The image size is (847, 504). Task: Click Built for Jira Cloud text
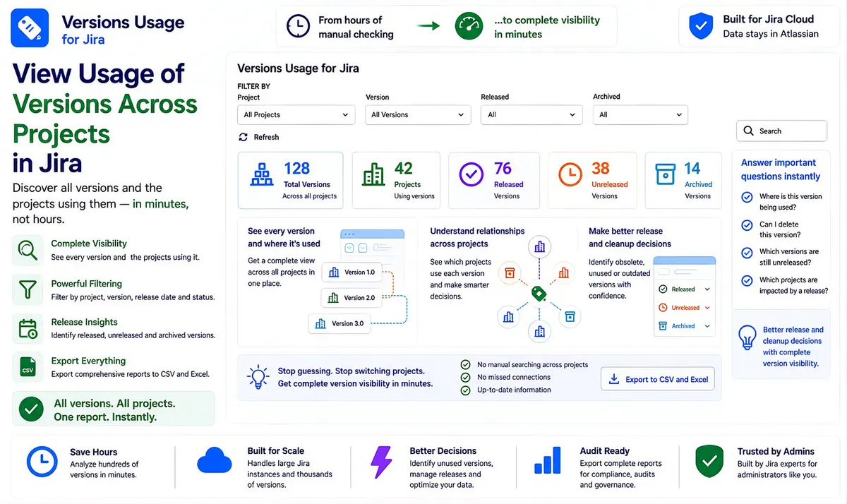(x=768, y=19)
